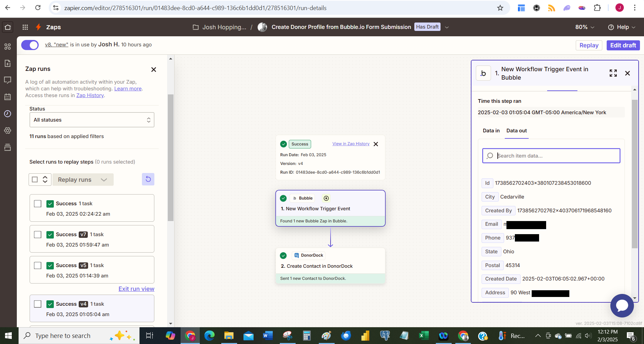Open Excel from the taskbar
Image resolution: width=644 pixels, height=344 pixels.
coord(424,336)
